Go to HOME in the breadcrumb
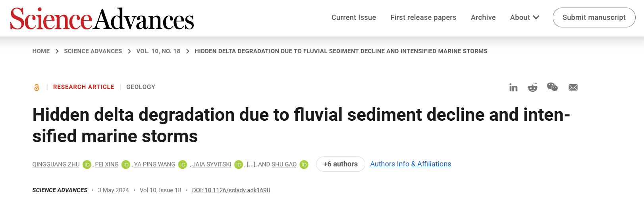 (x=41, y=51)
